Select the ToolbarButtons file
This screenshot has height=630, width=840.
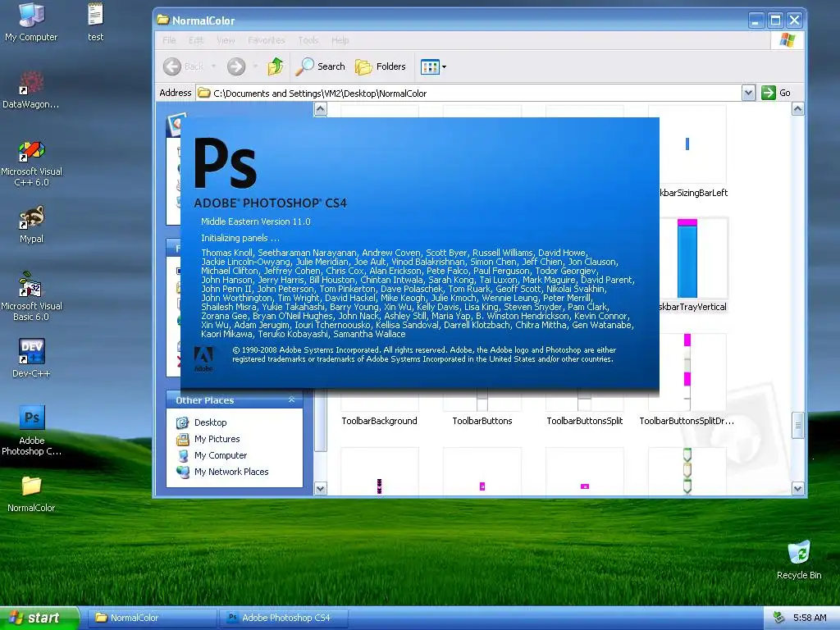click(x=482, y=421)
